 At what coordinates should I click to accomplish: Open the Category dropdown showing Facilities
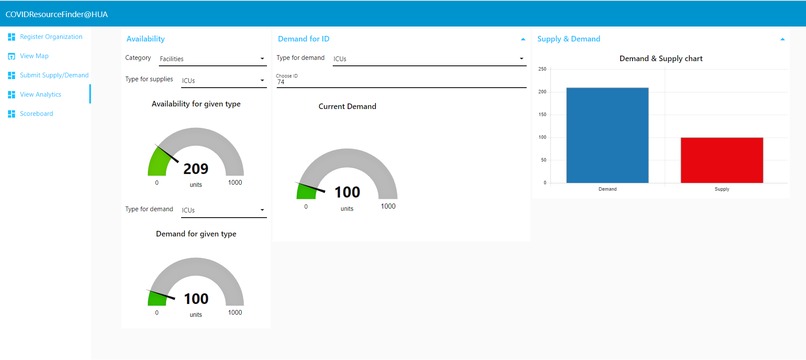point(212,59)
